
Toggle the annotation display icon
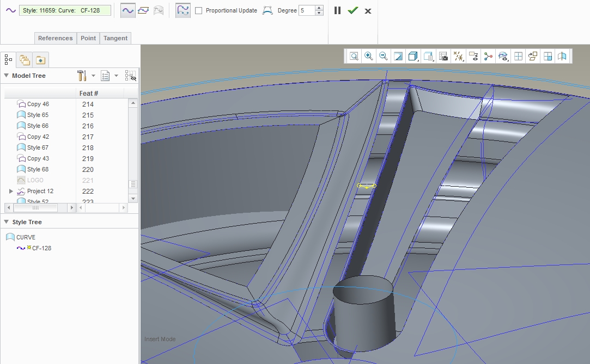(473, 57)
